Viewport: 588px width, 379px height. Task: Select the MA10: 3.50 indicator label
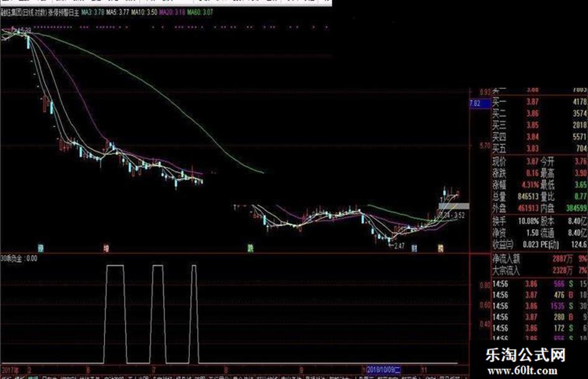pyautogui.click(x=144, y=12)
